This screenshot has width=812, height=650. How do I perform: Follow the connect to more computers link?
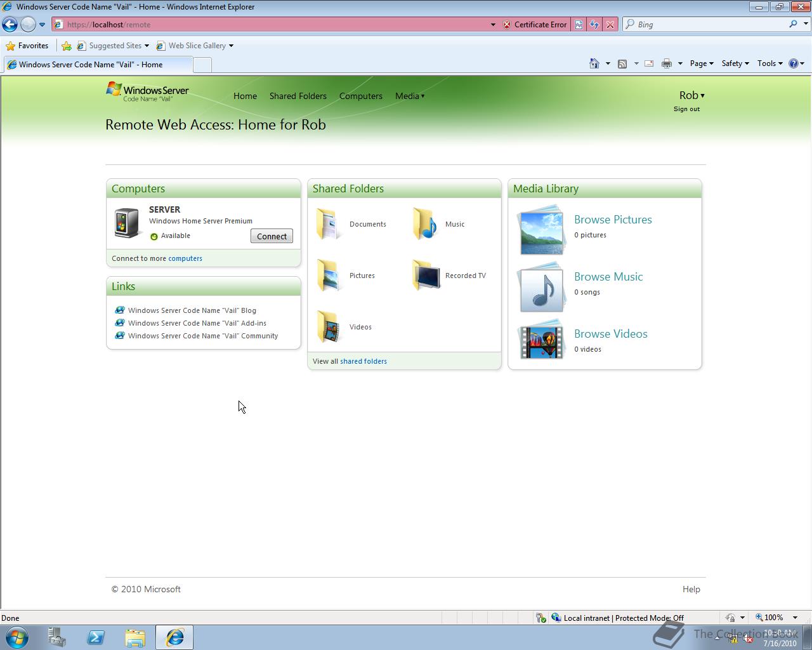(x=185, y=258)
